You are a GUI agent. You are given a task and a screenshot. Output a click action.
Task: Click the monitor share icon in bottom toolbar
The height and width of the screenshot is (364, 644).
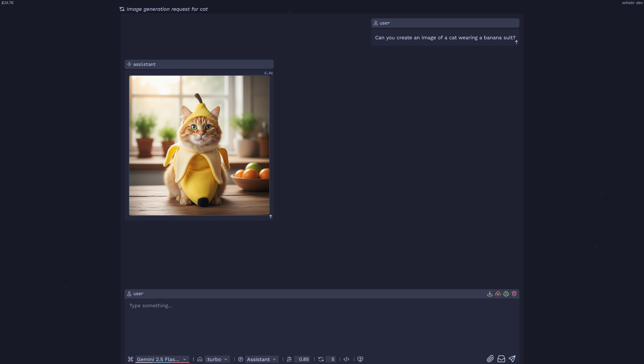[x=360, y=359]
